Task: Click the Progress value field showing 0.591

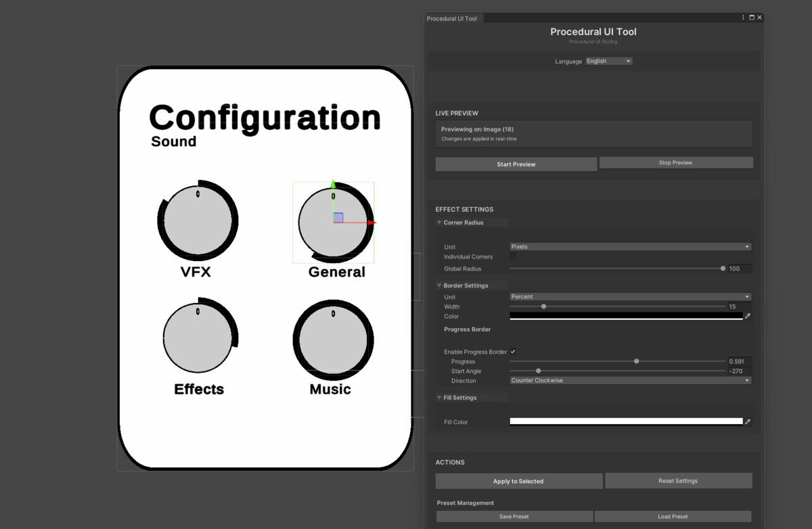Action: [739, 361]
